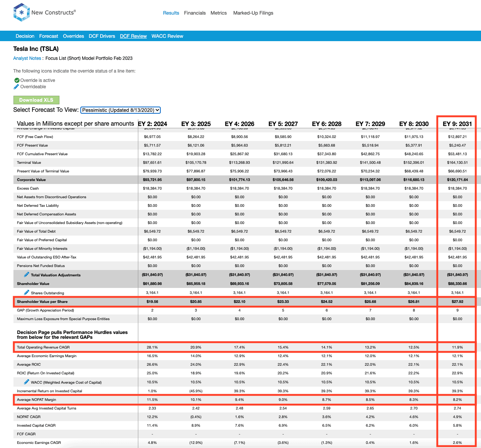Open Marked-Up Filings navigation item
481x448 pixels.
(253, 13)
